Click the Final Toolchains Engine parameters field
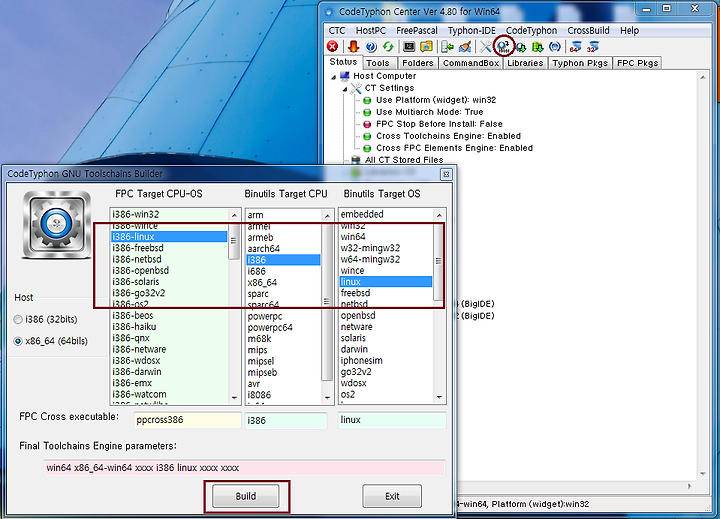The height and width of the screenshot is (519, 720). [244, 468]
